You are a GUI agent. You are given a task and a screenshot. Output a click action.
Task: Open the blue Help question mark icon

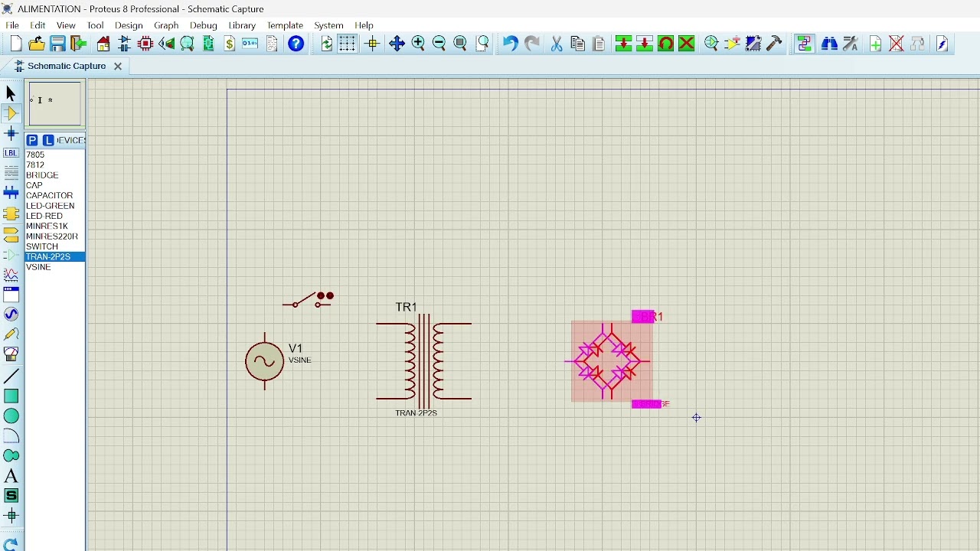point(296,44)
